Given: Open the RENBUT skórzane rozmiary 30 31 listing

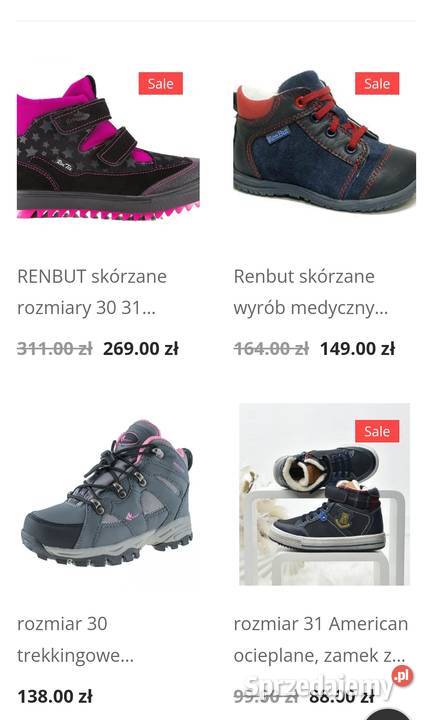Looking at the screenshot, I should (92, 292).
